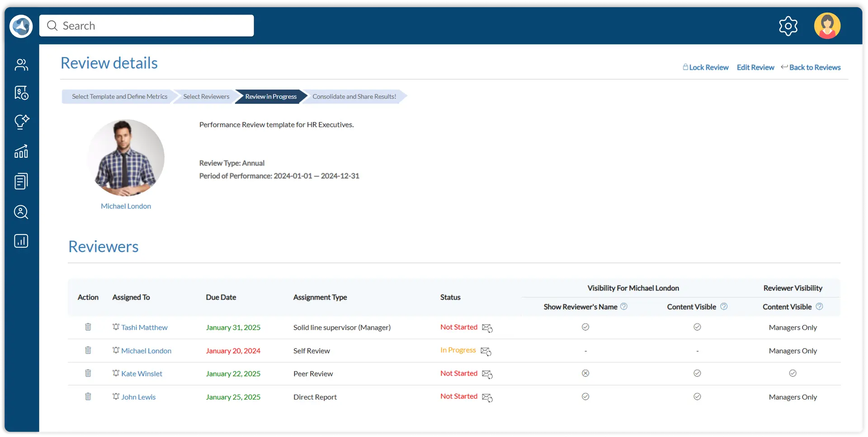Click the lightbulb ideas sidebar icon

click(21, 122)
